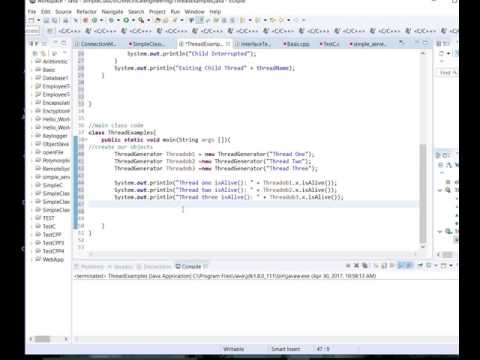Switch to the *Basic.cpp editor tab
The height and width of the screenshot is (360, 480).
click(296, 44)
